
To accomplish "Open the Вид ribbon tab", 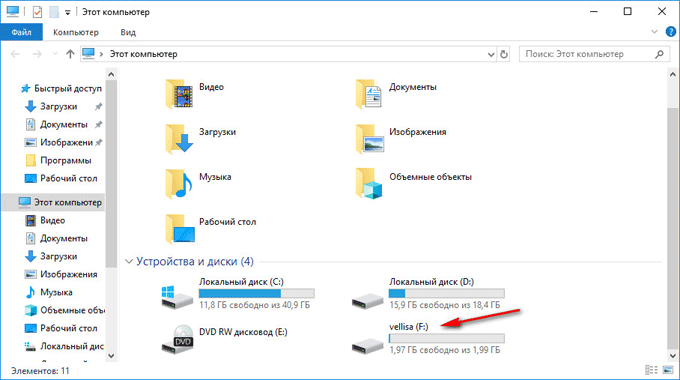I will coord(128,32).
